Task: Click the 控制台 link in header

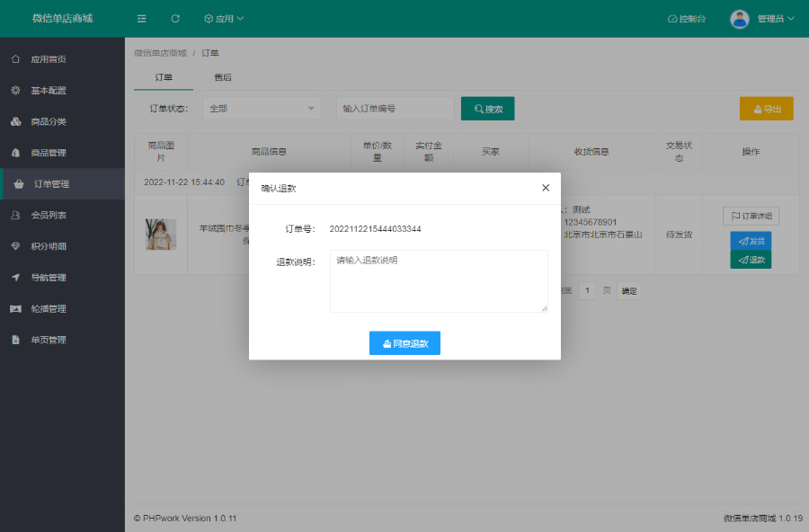Action: point(687,19)
